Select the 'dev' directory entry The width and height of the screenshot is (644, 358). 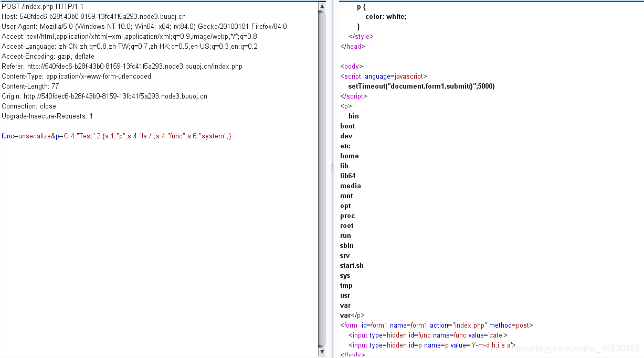point(346,136)
